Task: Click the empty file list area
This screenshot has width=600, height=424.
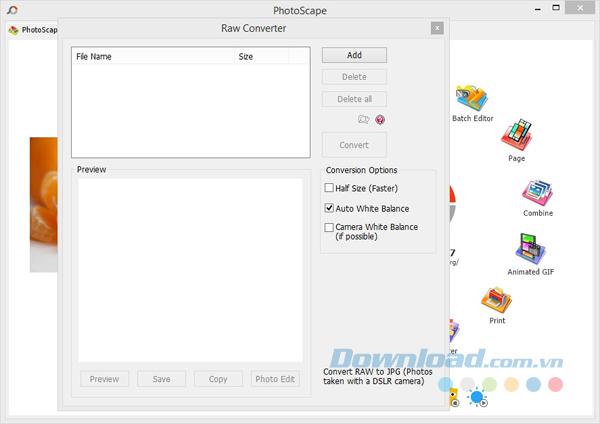Action: (191, 110)
